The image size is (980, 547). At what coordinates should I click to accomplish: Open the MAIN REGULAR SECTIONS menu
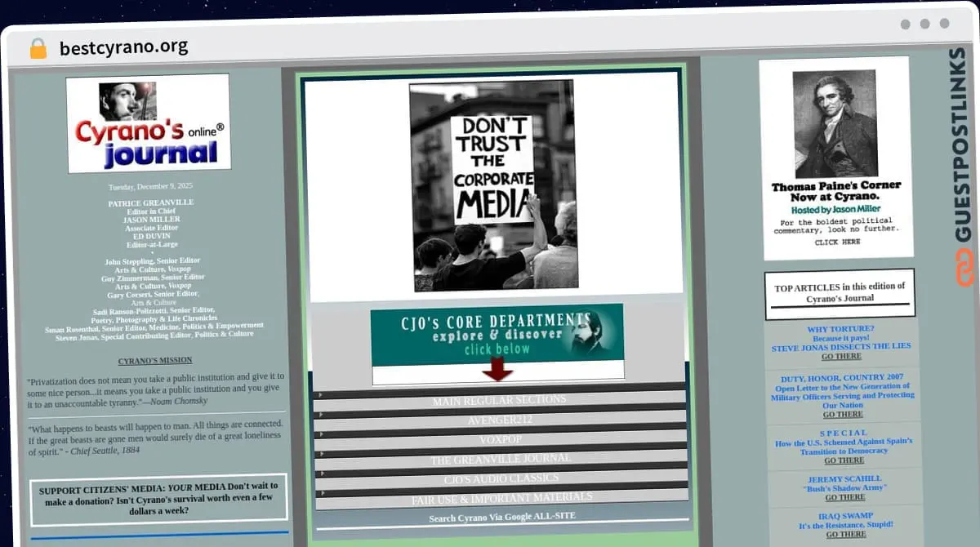pos(499,400)
